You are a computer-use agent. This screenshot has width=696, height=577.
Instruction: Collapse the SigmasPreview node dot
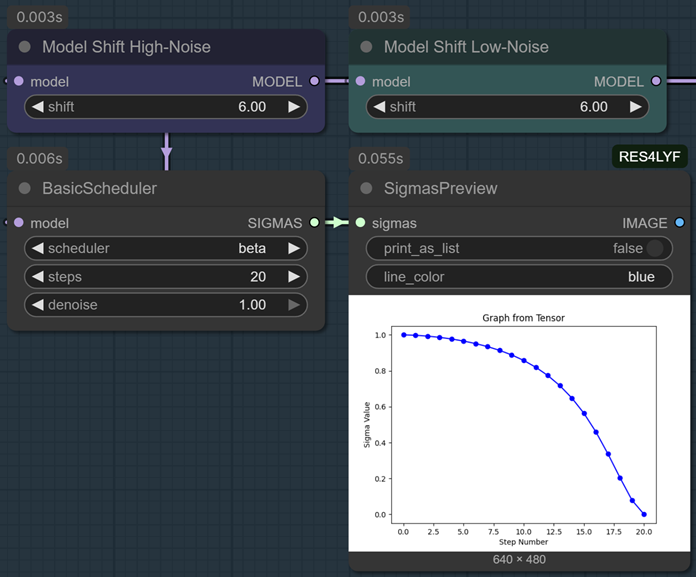(366, 188)
